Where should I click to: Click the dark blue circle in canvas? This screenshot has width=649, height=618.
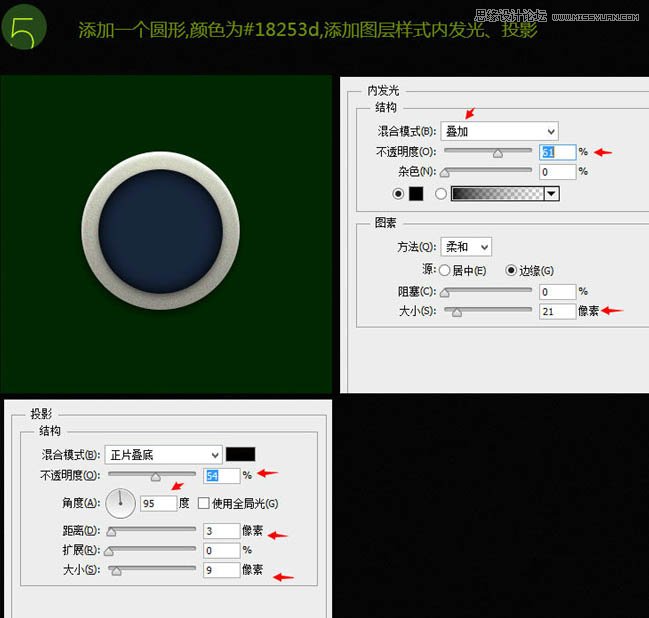pyautogui.click(x=161, y=231)
